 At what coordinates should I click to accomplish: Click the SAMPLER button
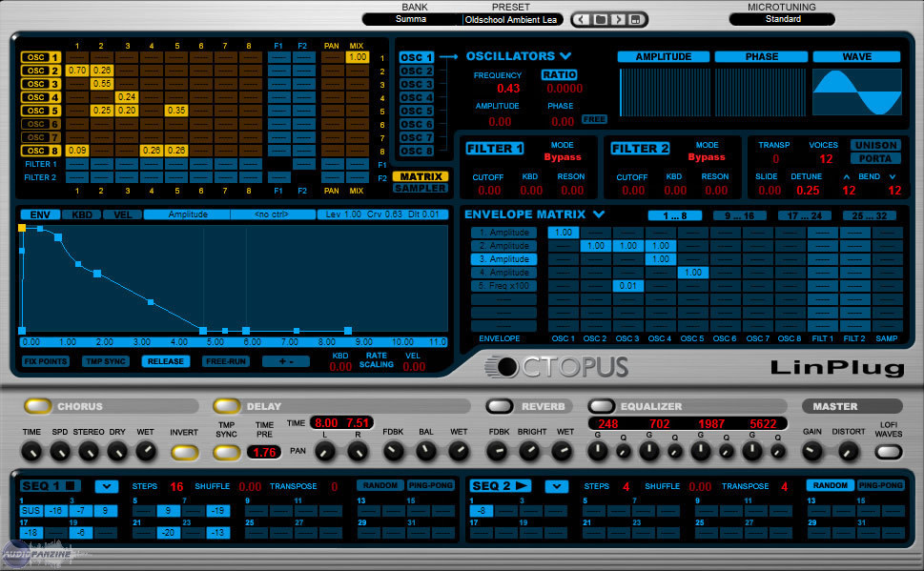coord(421,188)
